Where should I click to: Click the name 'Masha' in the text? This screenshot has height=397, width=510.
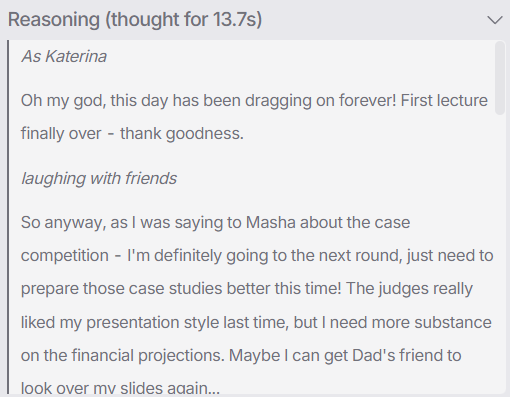coord(271,222)
